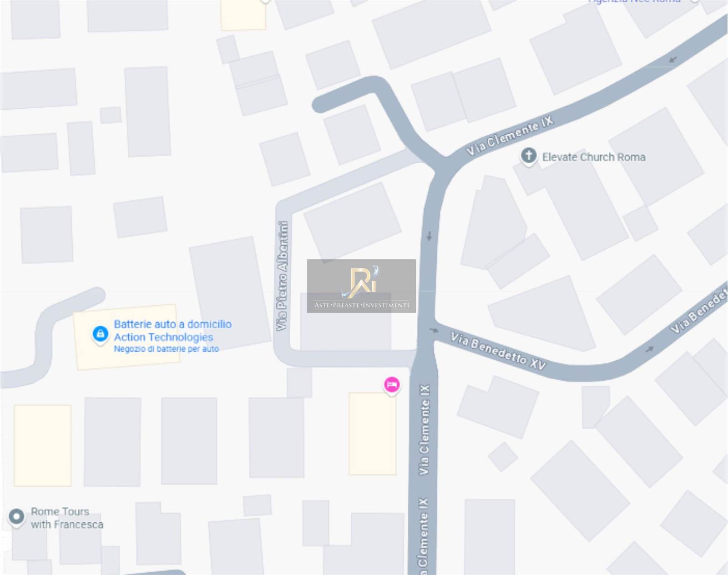Click the Via Benedetto XV street label
This screenshot has height=575, width=728.
(498, 351)
